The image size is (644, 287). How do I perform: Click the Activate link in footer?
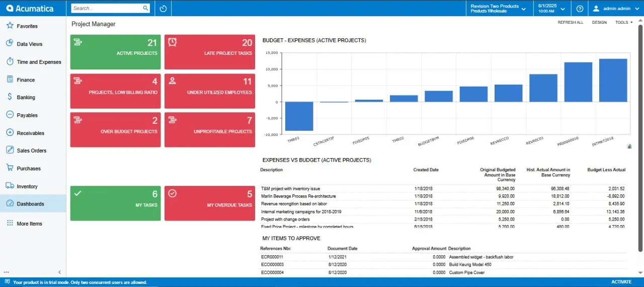621,282
